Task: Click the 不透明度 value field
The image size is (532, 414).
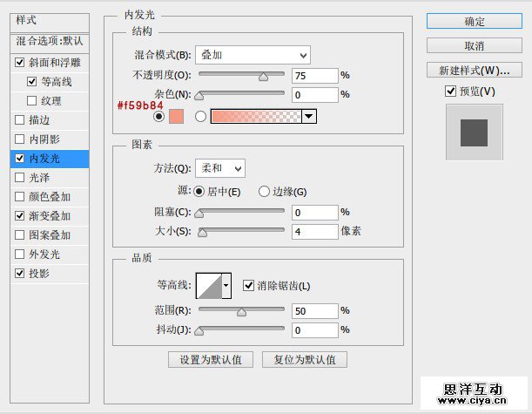Action: click(315, 76)
